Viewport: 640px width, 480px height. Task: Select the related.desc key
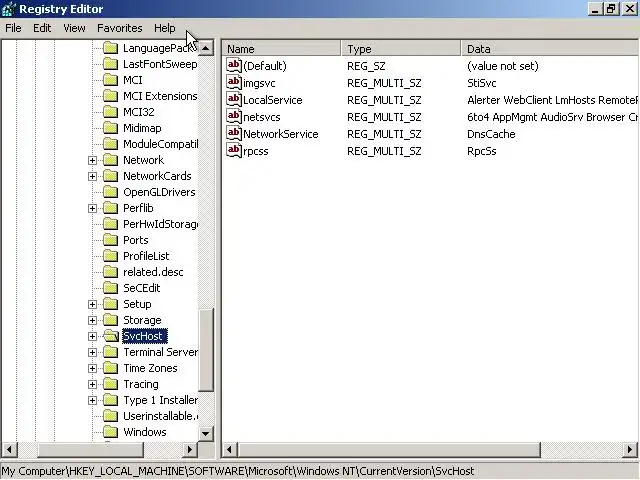(153, 272)
